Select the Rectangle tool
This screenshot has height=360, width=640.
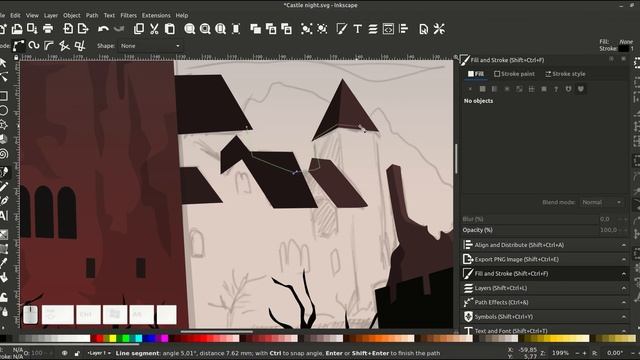tap(4, 96)
